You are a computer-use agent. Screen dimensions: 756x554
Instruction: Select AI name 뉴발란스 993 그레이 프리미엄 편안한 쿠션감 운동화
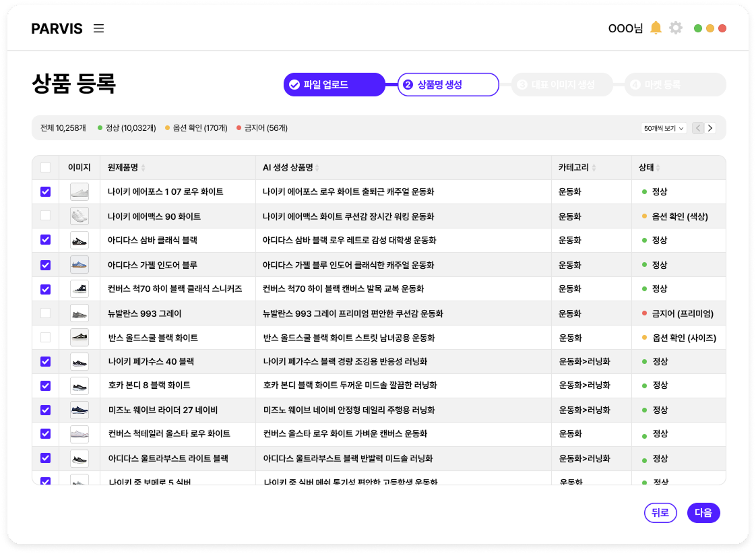[x=353, y=313]
